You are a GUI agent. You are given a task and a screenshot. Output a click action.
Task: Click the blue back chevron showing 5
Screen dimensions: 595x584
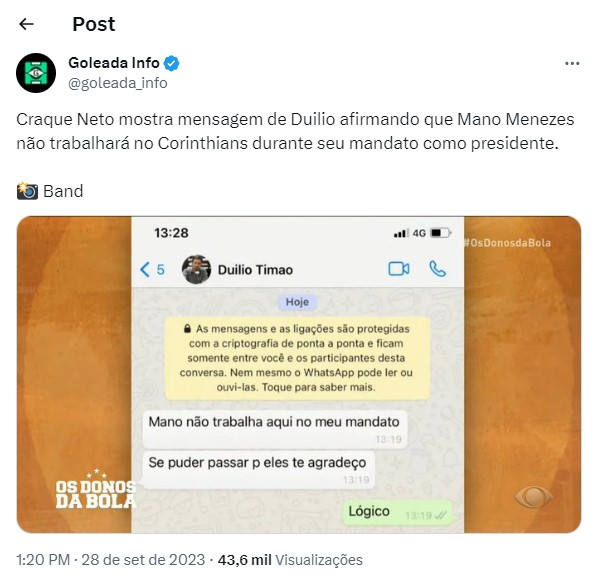pos(152,269)
